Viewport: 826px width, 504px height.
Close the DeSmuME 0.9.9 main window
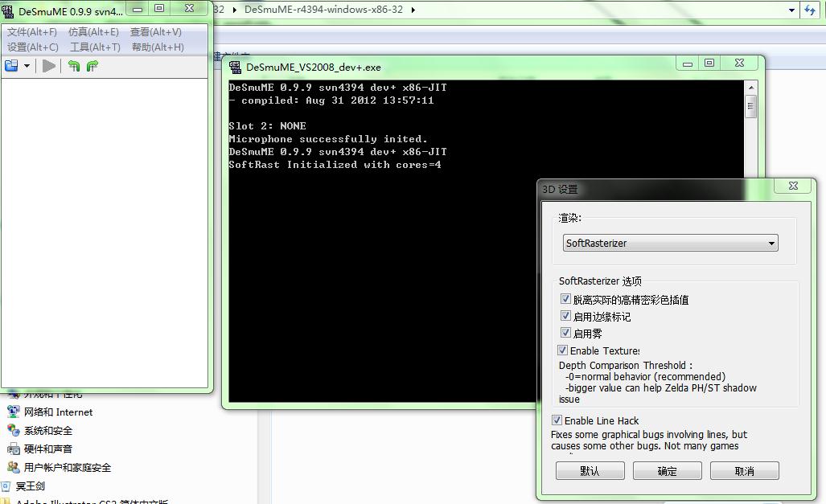click(x=190, y=8)
